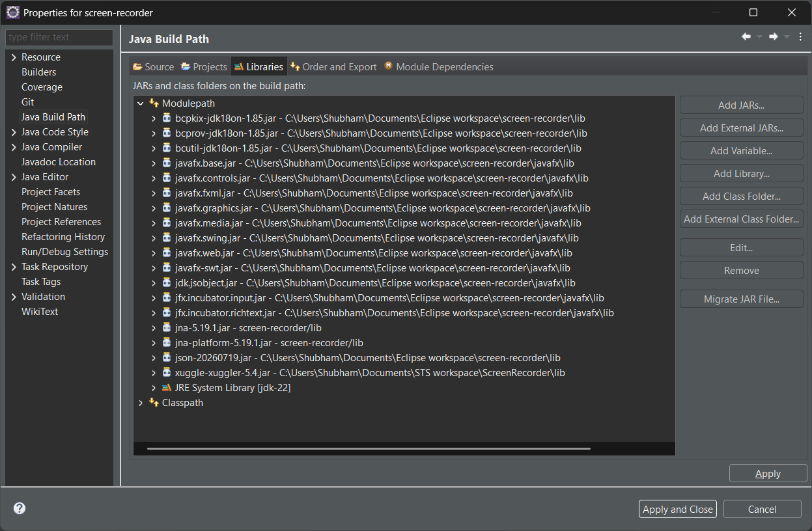Open the help question mark icon

pyautogui.click(x=20, y=509)
